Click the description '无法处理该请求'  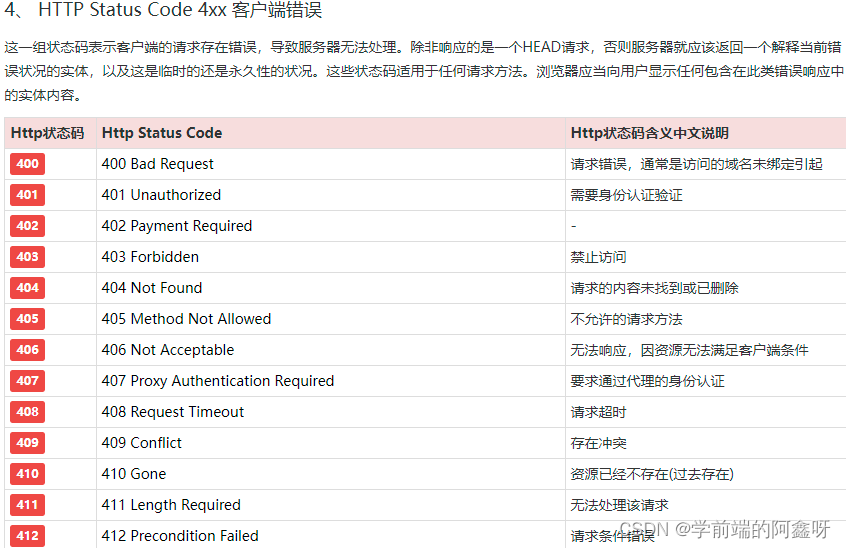point(619,505)
